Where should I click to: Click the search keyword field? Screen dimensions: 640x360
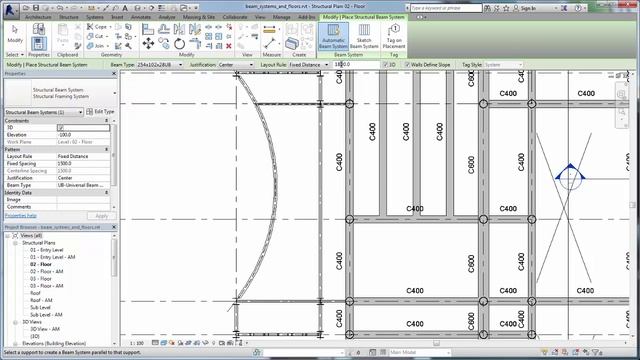[446, 8]
